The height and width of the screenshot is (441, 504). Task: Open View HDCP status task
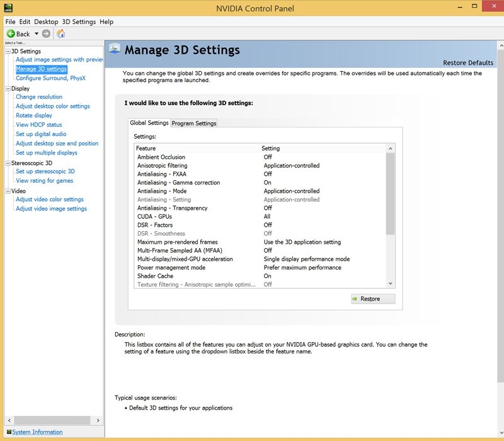39,125
